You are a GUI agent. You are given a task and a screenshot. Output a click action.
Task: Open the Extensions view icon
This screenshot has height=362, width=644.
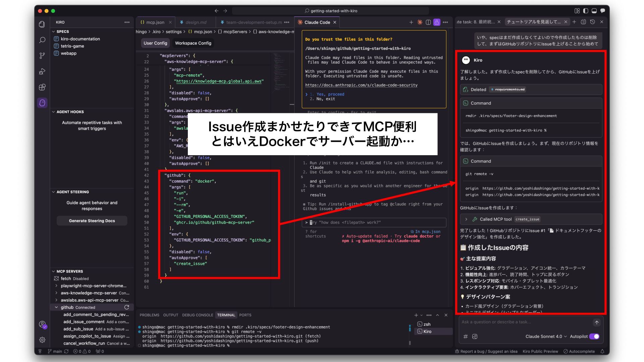pyautogui.click(x=42, y=87)
